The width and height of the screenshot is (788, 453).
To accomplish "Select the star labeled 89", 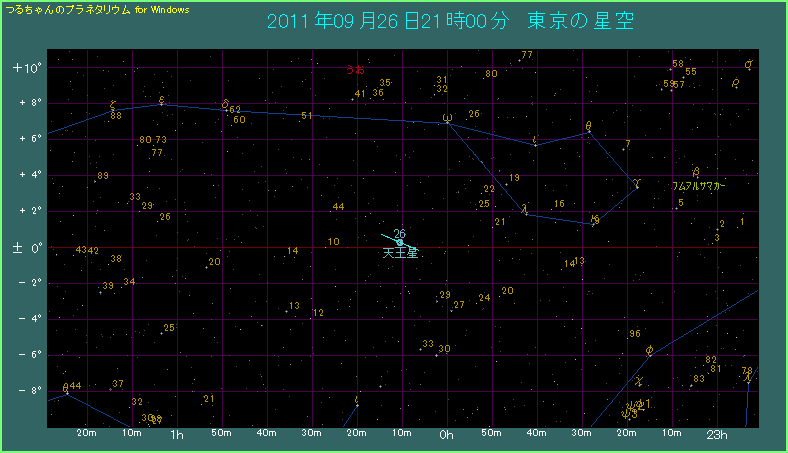I will click(x=102, y=177).
